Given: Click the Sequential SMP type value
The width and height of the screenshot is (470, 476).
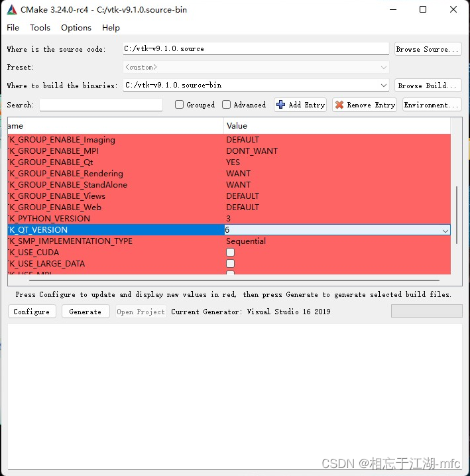Looking at the screenshot, I should [x=246, y=241].
